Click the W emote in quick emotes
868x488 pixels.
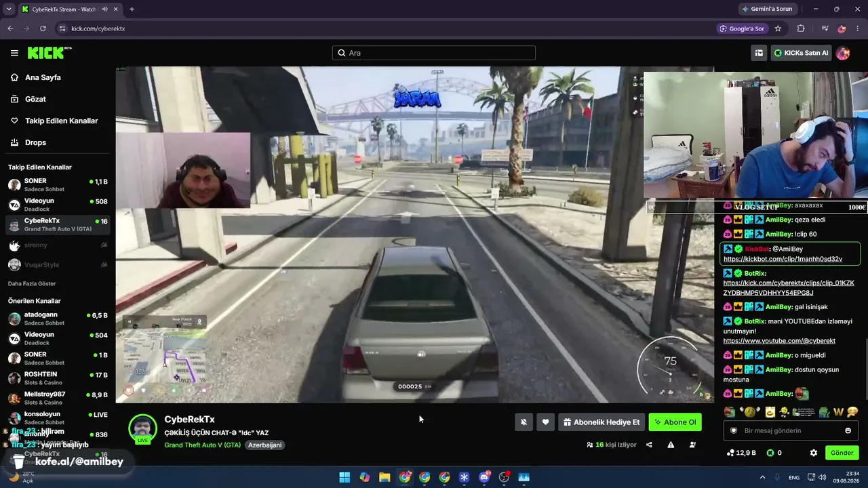(838, 412)
